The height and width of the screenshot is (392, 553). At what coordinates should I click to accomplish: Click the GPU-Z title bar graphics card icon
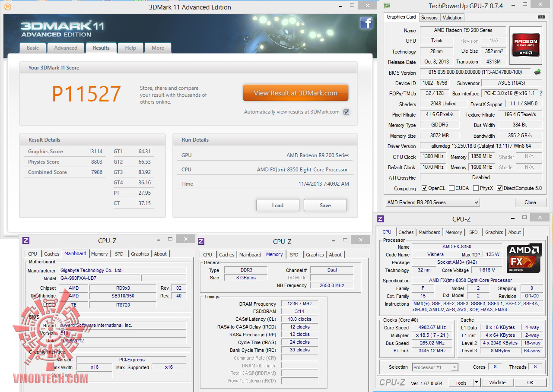[387, 6]
